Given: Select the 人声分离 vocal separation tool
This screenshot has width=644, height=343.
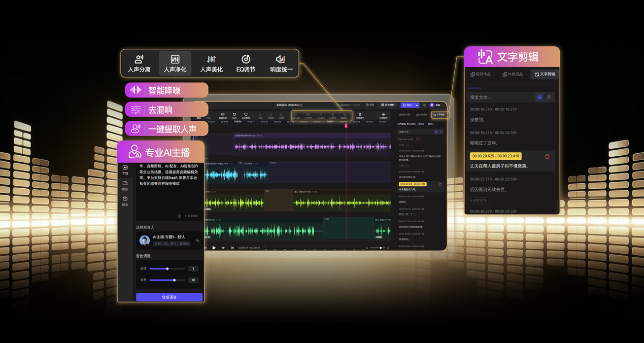Looking at the screenshot, I should [139, 64].
